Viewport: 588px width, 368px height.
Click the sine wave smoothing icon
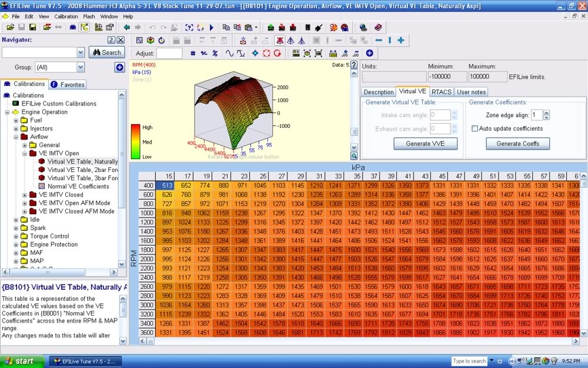click(229, 53)
